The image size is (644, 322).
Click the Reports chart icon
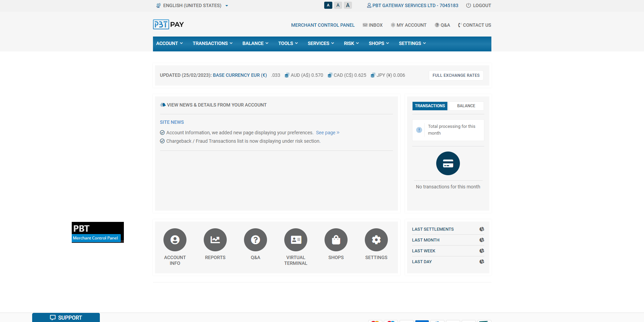point(215,239)
